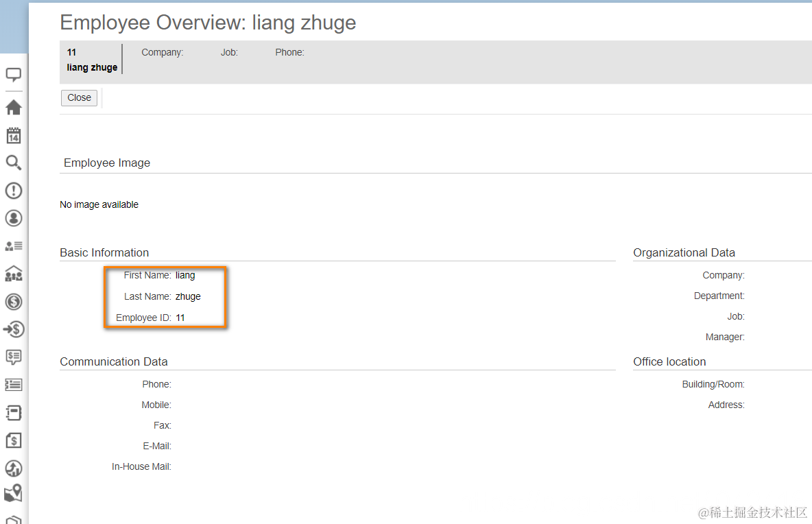
Task: Select the last name value 'zhuge'
Action: click(188, 297)
